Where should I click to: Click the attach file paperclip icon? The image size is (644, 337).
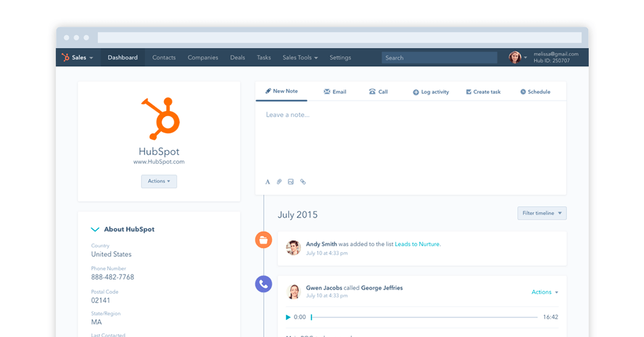pos(279,182)
